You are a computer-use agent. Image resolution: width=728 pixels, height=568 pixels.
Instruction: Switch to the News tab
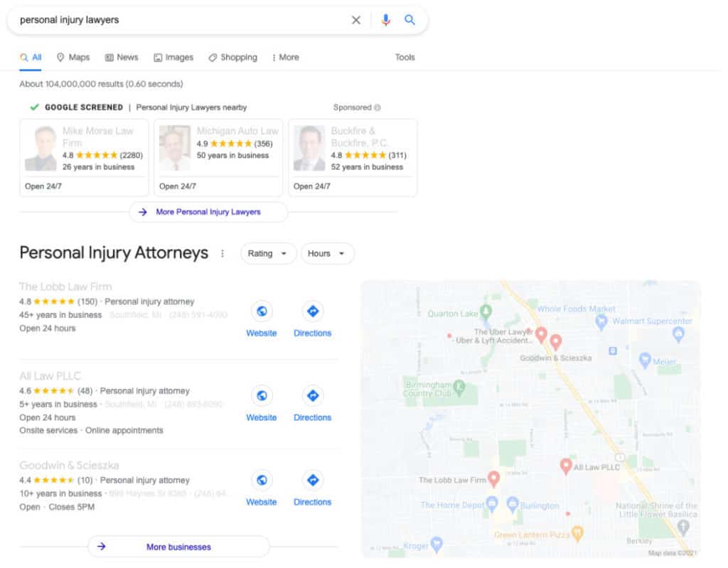point(122,58)
